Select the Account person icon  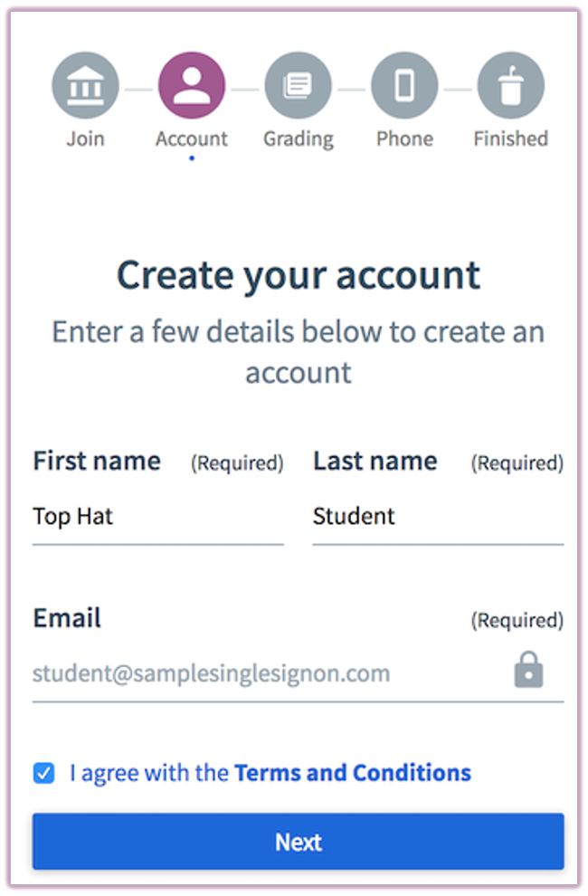(x=192, y=84)
